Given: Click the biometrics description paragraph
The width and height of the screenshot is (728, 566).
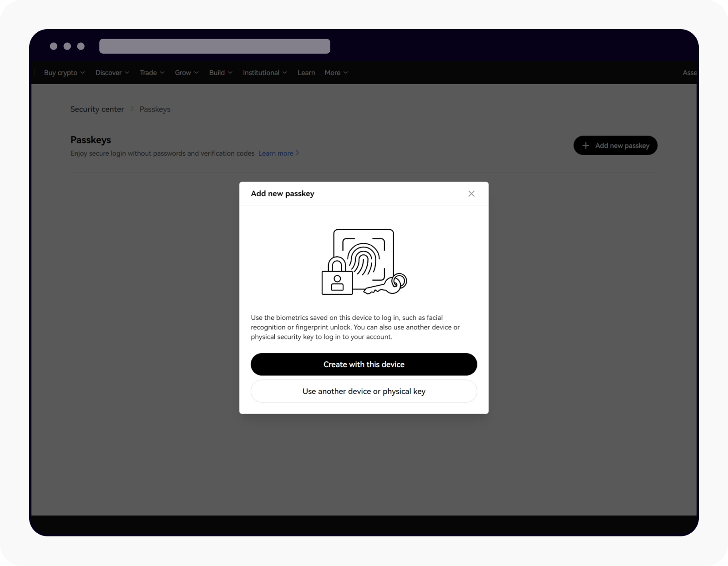Looking at the screenshot, I should [355, 327].
